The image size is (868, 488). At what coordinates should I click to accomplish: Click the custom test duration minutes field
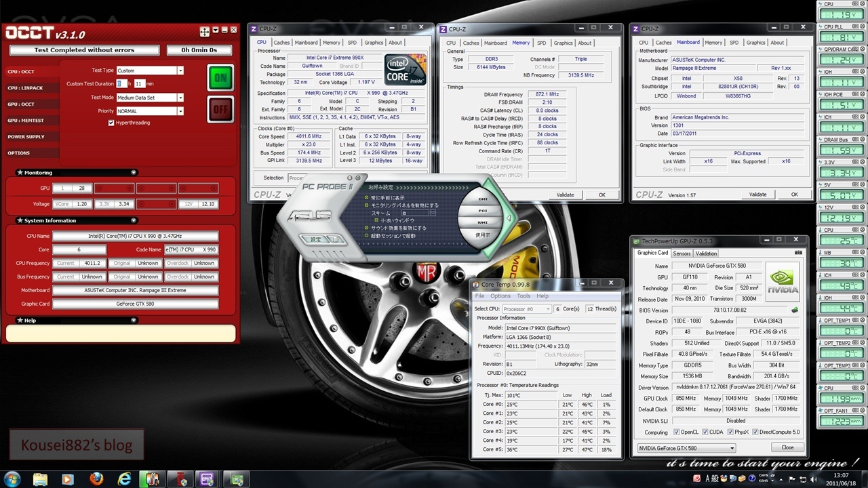[x=139, y=84]
